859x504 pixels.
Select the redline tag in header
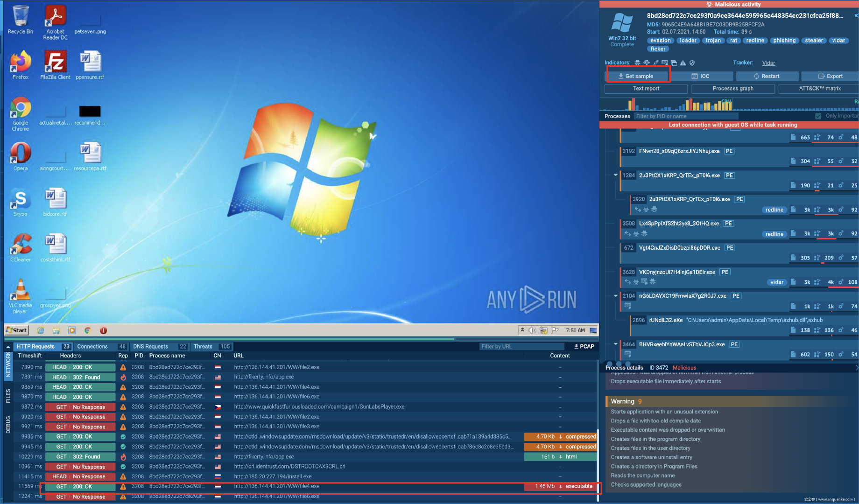coord(755,41)
